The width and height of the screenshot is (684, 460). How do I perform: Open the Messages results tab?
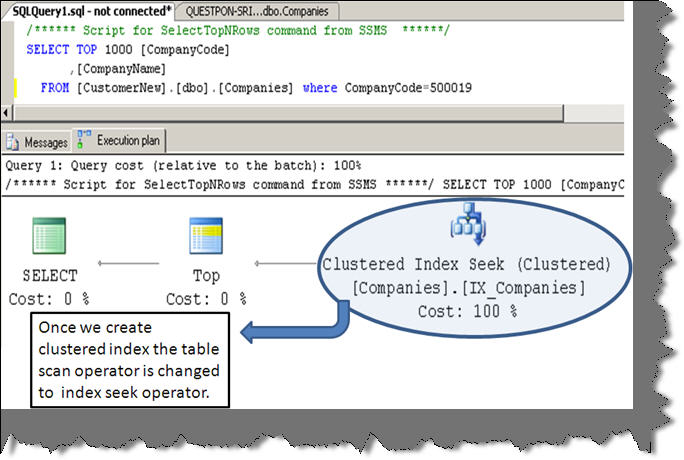pyautogui.click(x=38, y=142)
